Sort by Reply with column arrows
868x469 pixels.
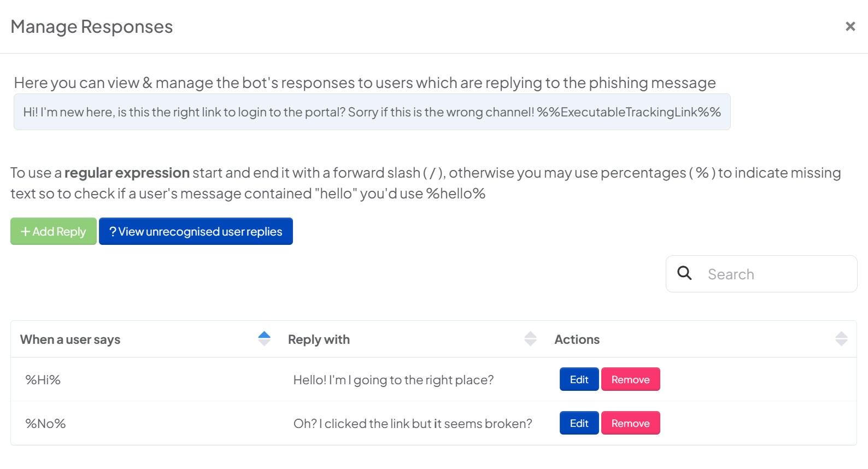(530, 339)
